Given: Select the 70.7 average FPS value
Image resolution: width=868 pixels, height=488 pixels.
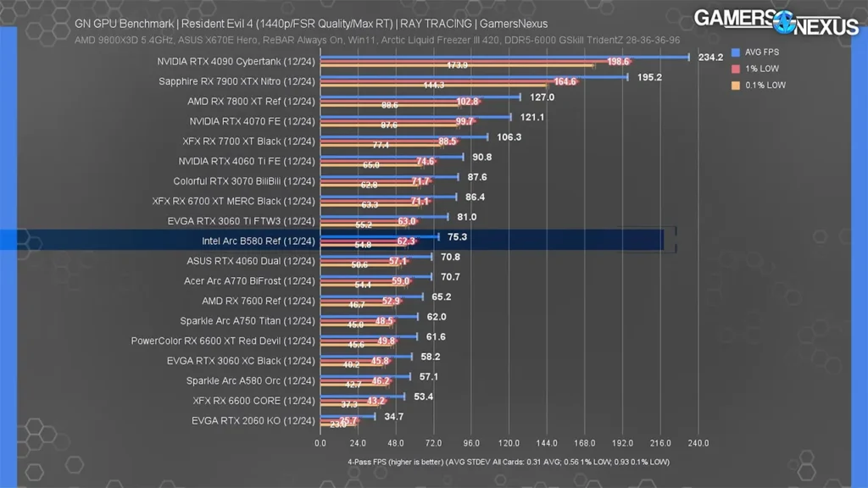Looking at the screenshot, I should pyautogui.click(x=450, y=277).
